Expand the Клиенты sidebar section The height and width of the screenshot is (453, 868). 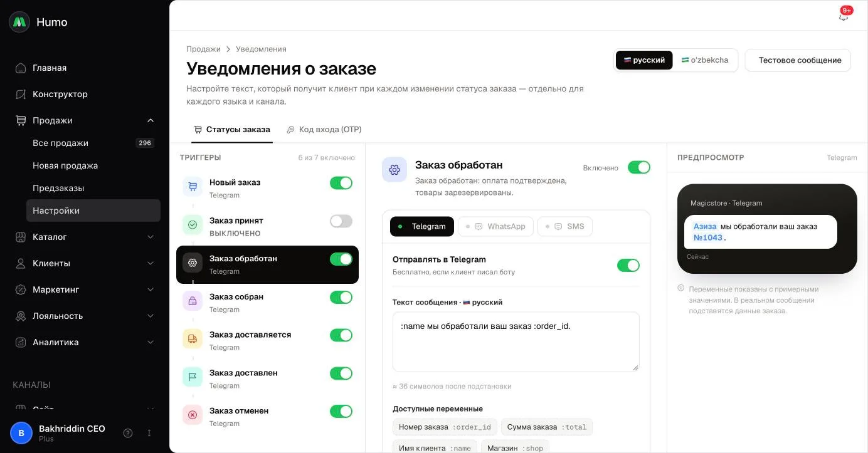151,263
